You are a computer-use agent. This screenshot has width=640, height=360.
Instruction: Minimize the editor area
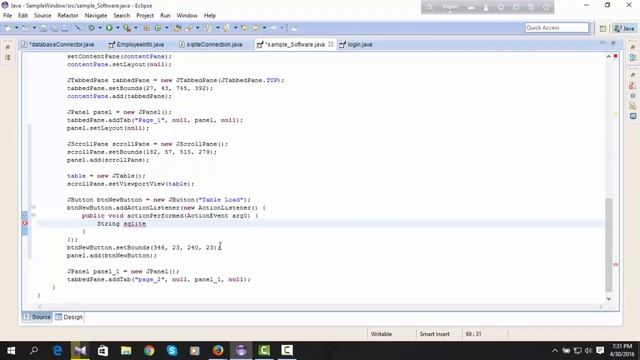click(x=603, y=43)
